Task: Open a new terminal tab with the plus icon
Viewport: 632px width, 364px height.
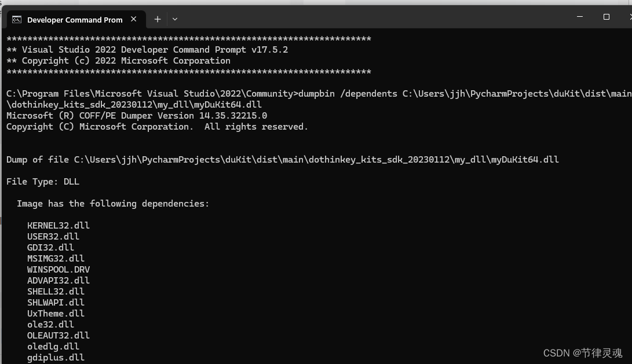Action: coord(157,19)
